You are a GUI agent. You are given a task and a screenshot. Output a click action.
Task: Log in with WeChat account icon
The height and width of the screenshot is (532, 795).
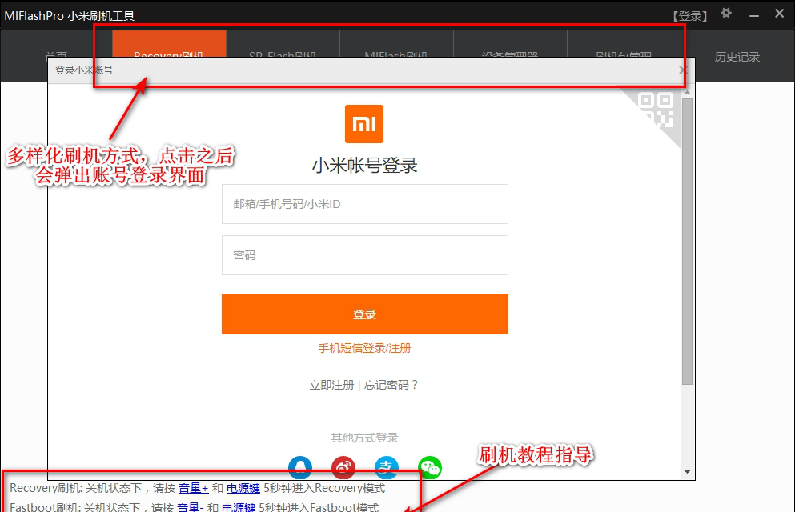click(430, 467)
